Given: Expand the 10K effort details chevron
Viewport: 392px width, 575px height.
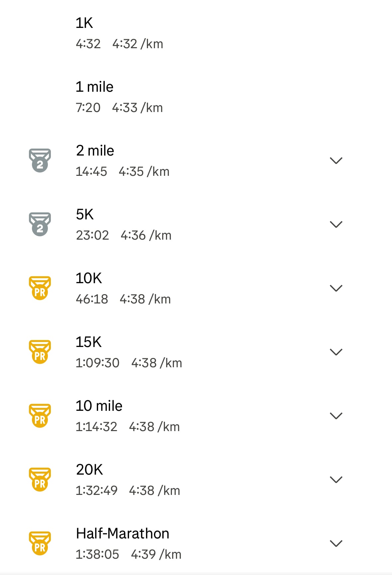Looking at the screenshot, I should (336, 288).
